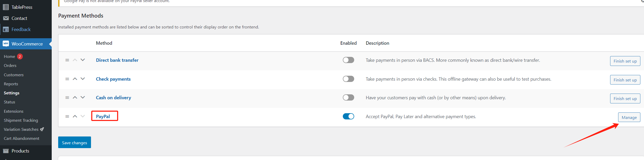Open the Shipment Tracking submenu item

coord(21,120)
